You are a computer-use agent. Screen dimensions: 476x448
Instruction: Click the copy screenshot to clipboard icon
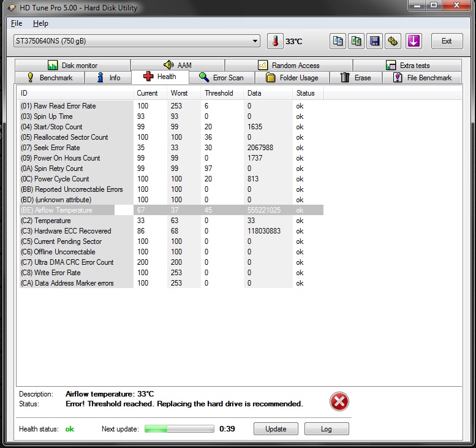[x=356, y=41]
